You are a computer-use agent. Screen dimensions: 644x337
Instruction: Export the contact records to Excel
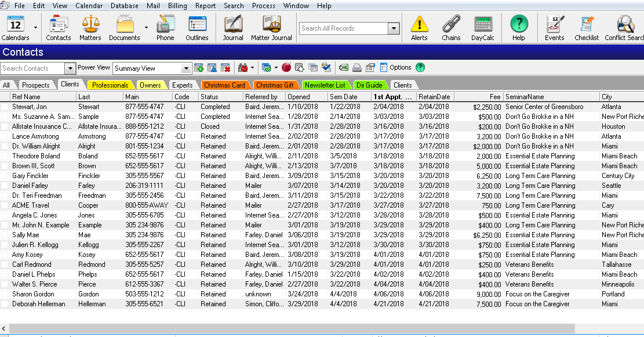tap(344, 68)
